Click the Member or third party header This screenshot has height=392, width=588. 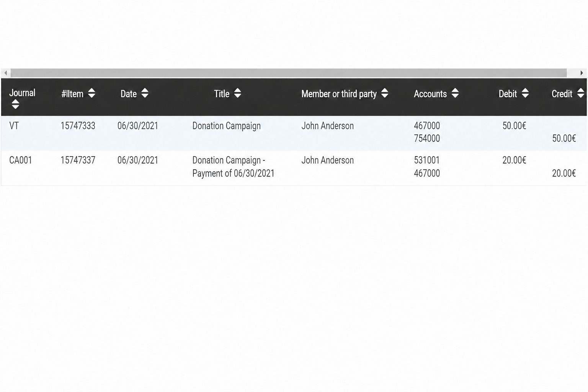pos(339,94)
